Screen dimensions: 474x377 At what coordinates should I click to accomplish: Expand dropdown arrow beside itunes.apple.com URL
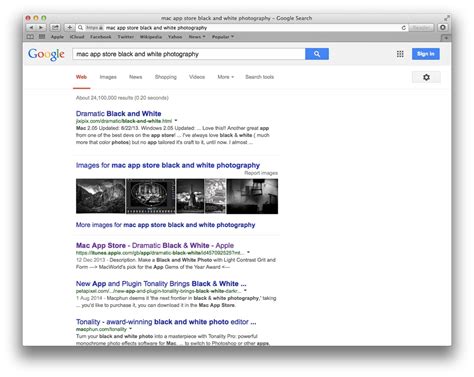pyautogui.click(x=248, y=252)
